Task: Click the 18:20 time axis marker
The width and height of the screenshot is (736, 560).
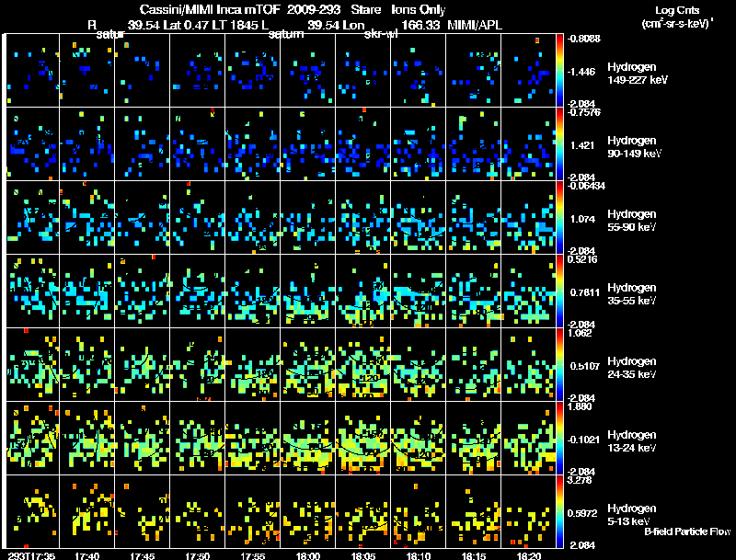Action: [529, 555]
